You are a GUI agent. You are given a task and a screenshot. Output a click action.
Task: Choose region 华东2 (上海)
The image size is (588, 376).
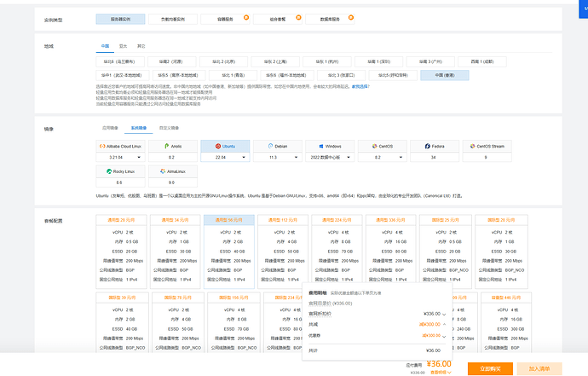[275, 61]
